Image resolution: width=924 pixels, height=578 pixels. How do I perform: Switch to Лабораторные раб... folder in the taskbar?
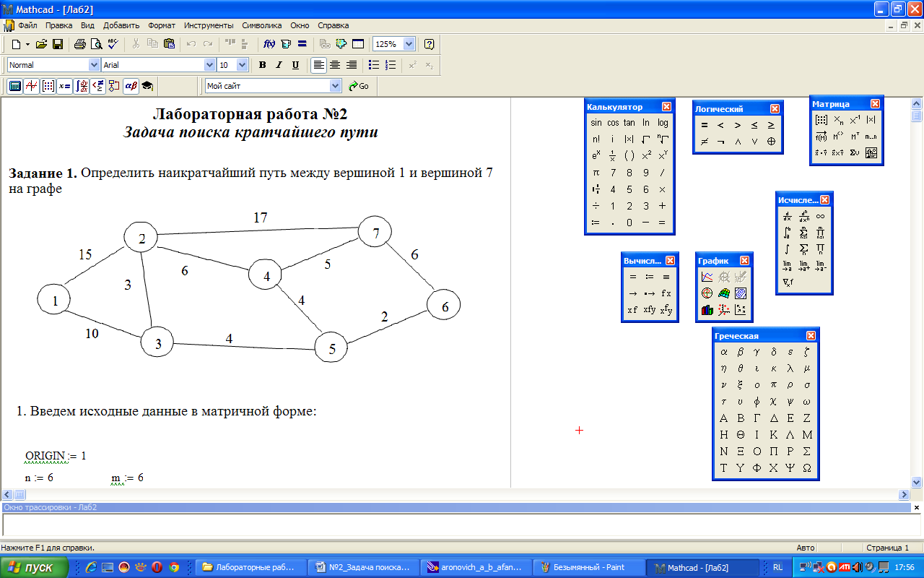(251, 567)
